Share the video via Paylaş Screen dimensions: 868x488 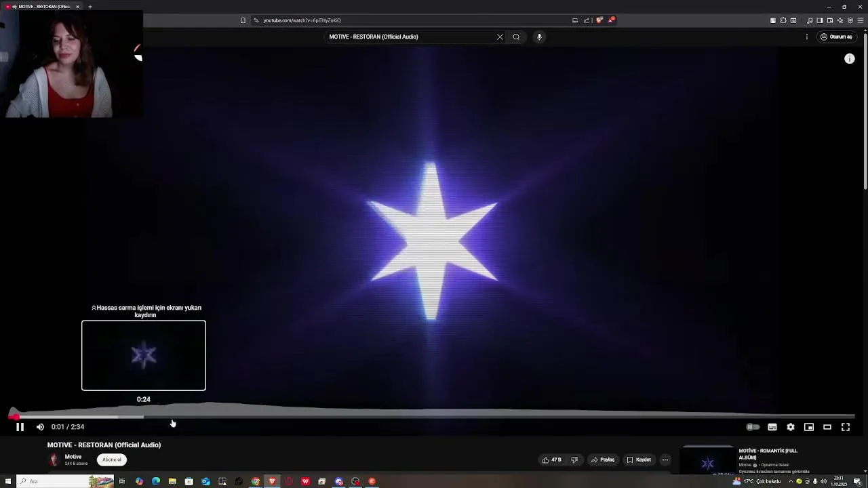tap(602, 460)
